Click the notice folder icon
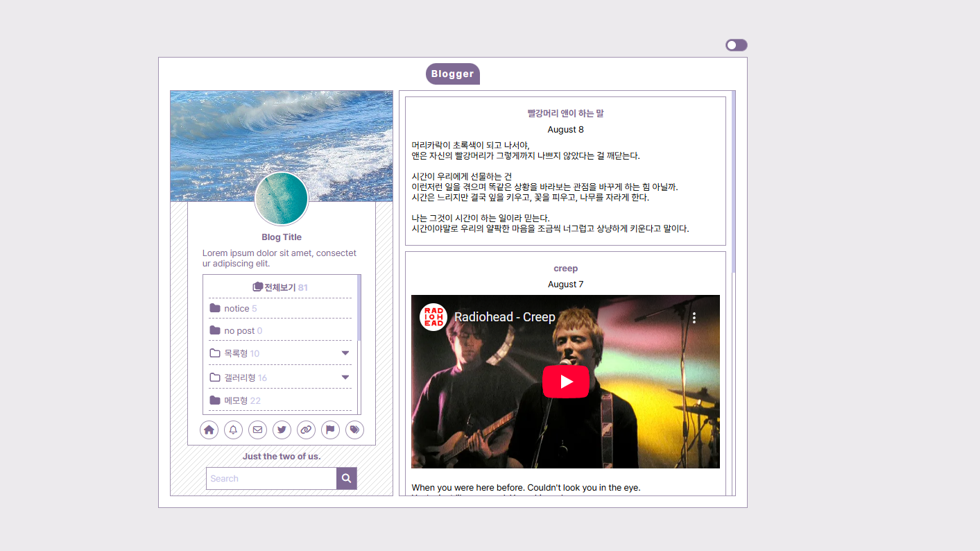 pos(215,308)
